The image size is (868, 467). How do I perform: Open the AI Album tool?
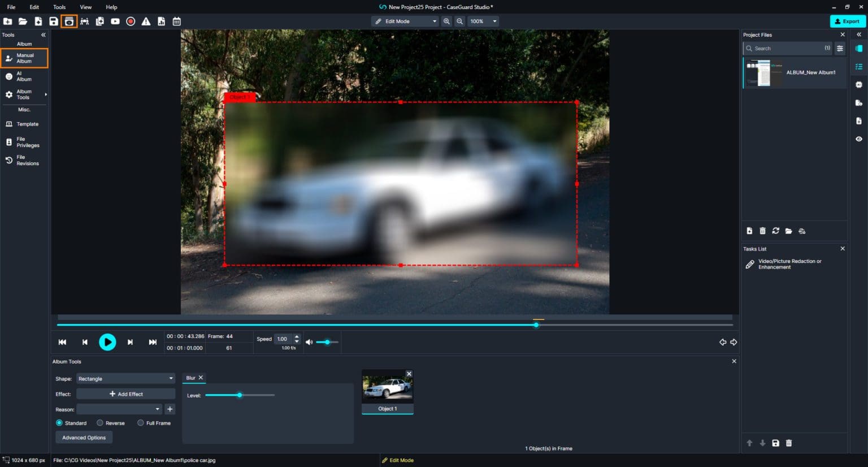pos(24,76)
